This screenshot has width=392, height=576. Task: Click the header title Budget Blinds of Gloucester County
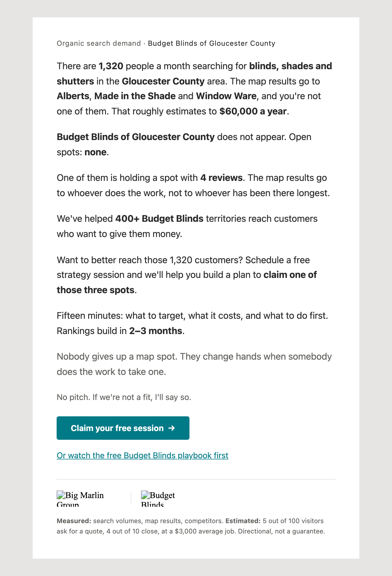pyautogui.click(x=212, y=43)
